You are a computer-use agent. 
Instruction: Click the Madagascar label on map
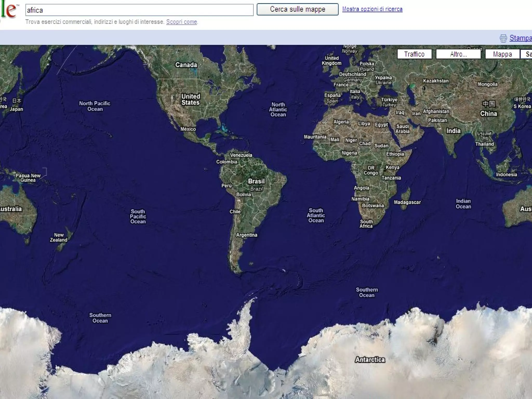pyautogui.click(x=407, y=202)
